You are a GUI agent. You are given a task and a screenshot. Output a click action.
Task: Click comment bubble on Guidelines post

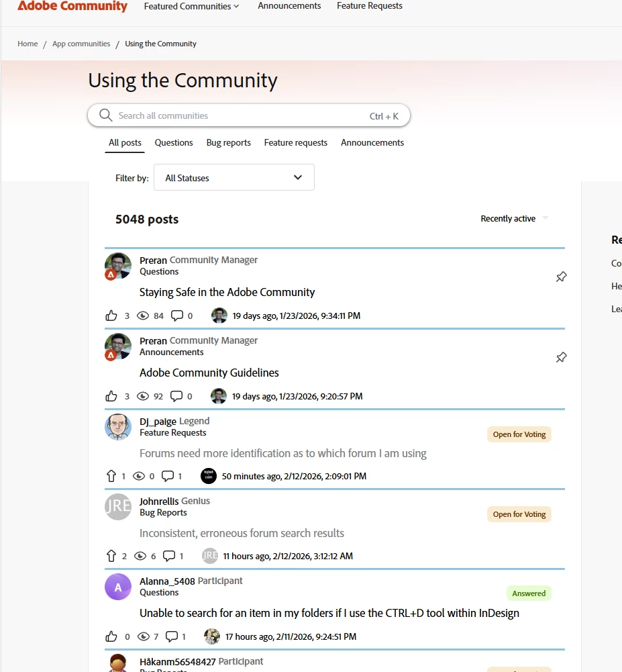click(176, 397)
